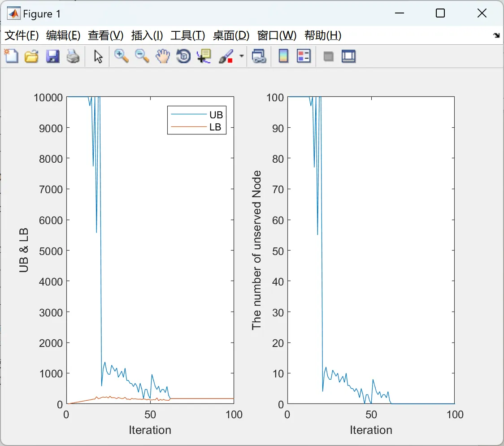Insert a colorbar using the toolbar icon
504x446 pixels.
(x=283, y=56)
